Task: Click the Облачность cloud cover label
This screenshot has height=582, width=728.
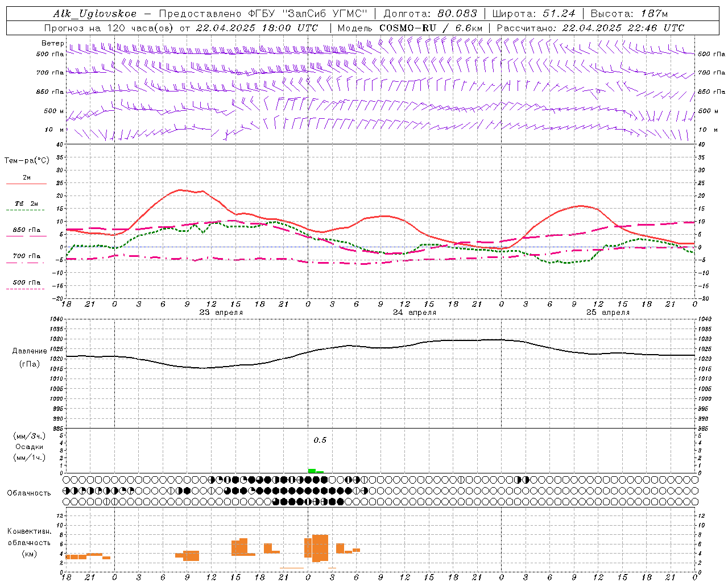Action: (29, 493)
